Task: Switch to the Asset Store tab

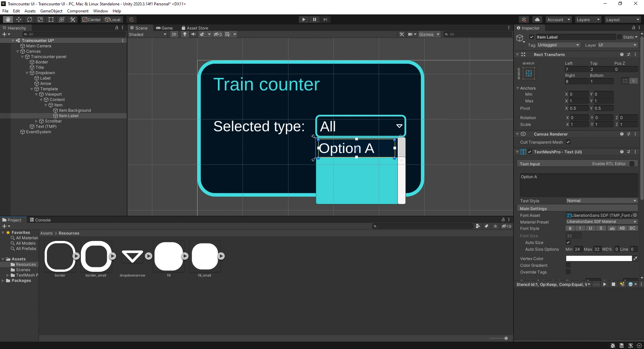Action: coord(195,28)
